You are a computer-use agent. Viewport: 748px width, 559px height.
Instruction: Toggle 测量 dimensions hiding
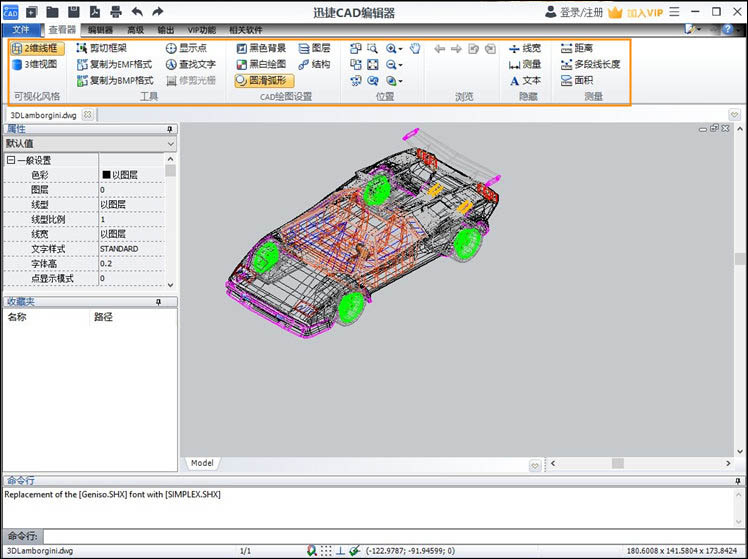tap(525, 64)
